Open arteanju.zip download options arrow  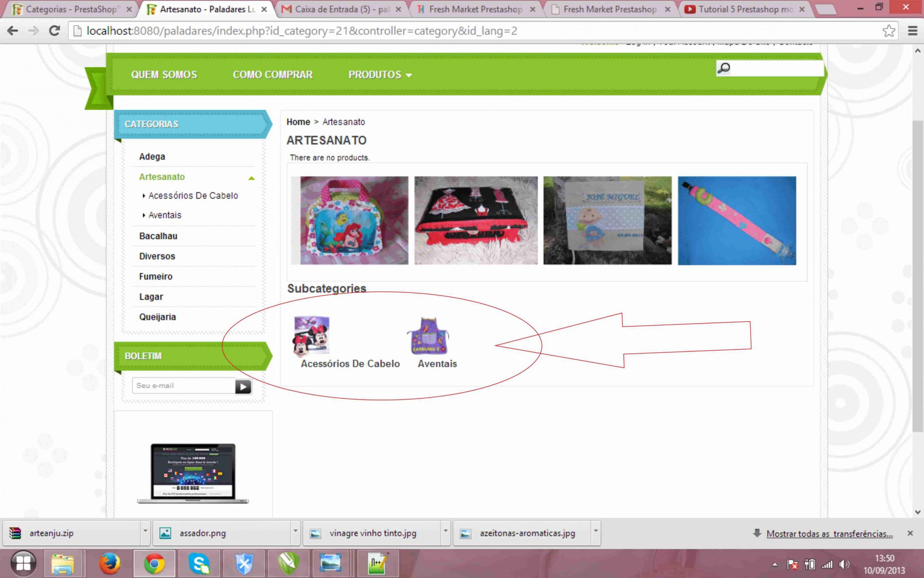click(x=145, y=531)
